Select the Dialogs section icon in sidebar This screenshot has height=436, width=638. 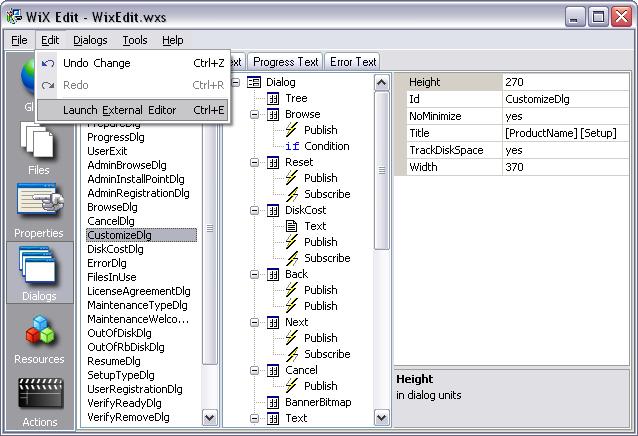pos(37,266)
